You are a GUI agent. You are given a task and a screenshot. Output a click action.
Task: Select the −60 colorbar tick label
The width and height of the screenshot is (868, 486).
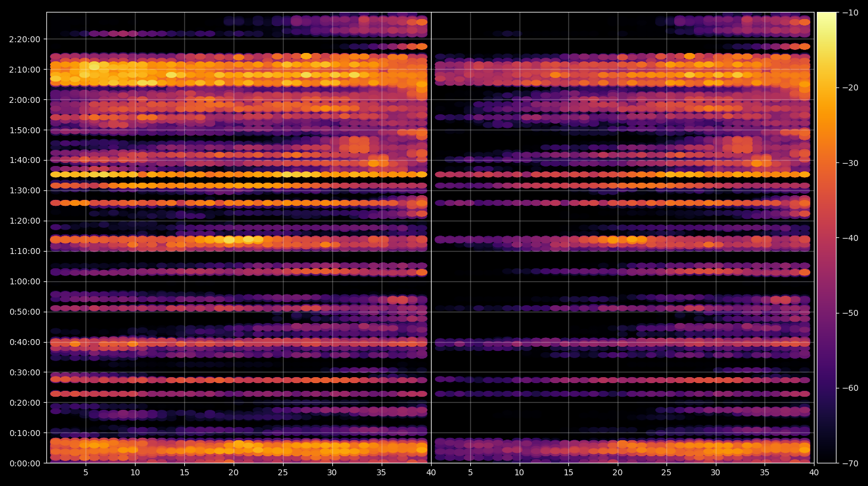point(850,388)
